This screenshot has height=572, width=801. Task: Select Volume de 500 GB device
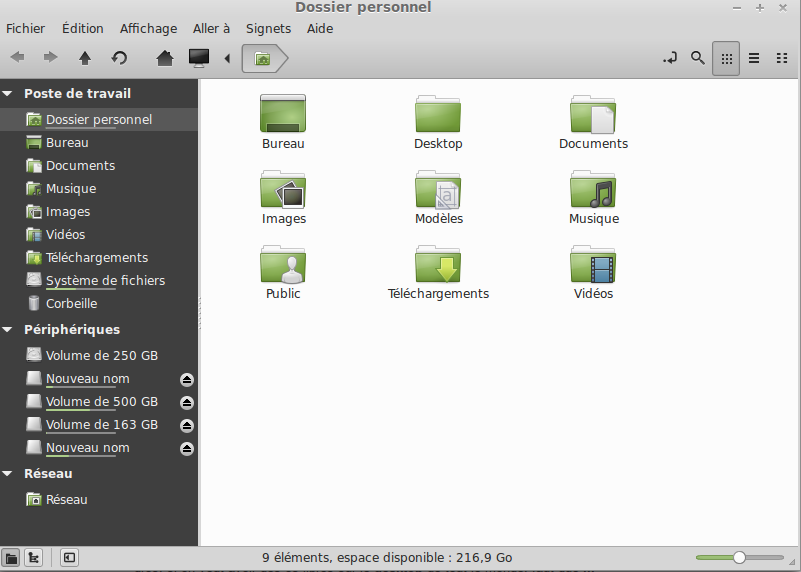pyautogui.click(x=102, y=402)
